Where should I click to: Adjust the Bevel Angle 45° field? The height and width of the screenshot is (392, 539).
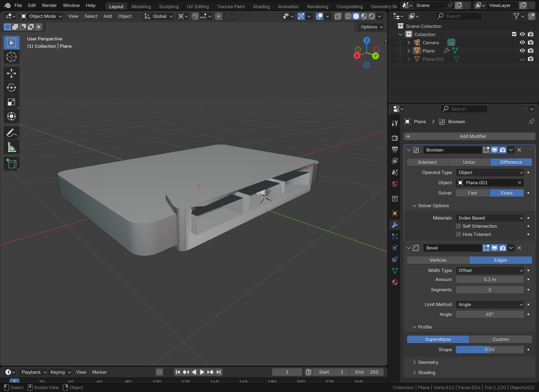490,315
